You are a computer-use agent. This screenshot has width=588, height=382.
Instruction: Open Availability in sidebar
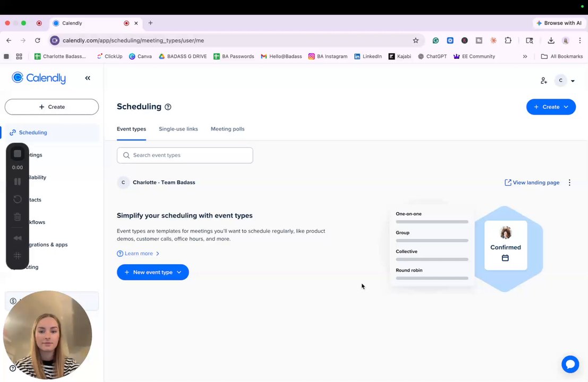[x=38, y=177]
